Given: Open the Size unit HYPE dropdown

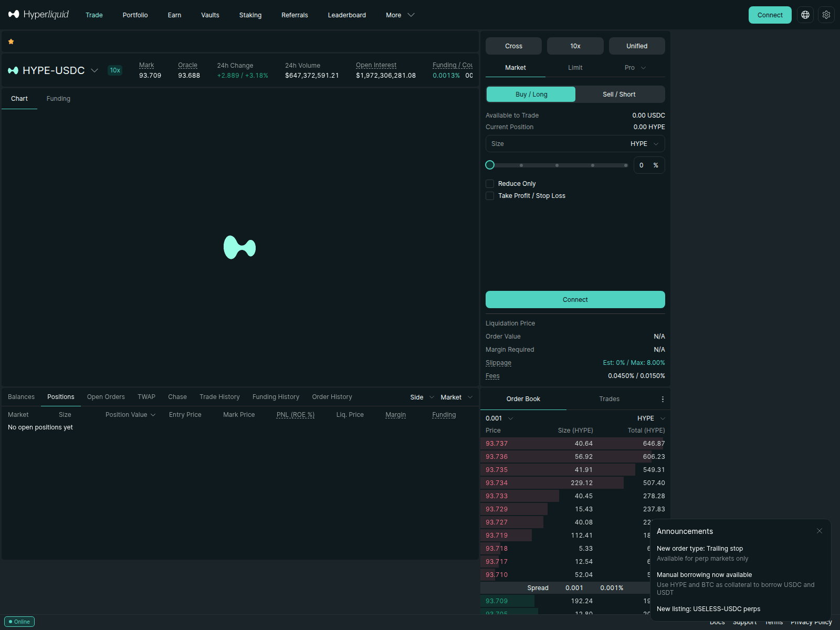Looking at the screenshot, I should pos(645,144).
